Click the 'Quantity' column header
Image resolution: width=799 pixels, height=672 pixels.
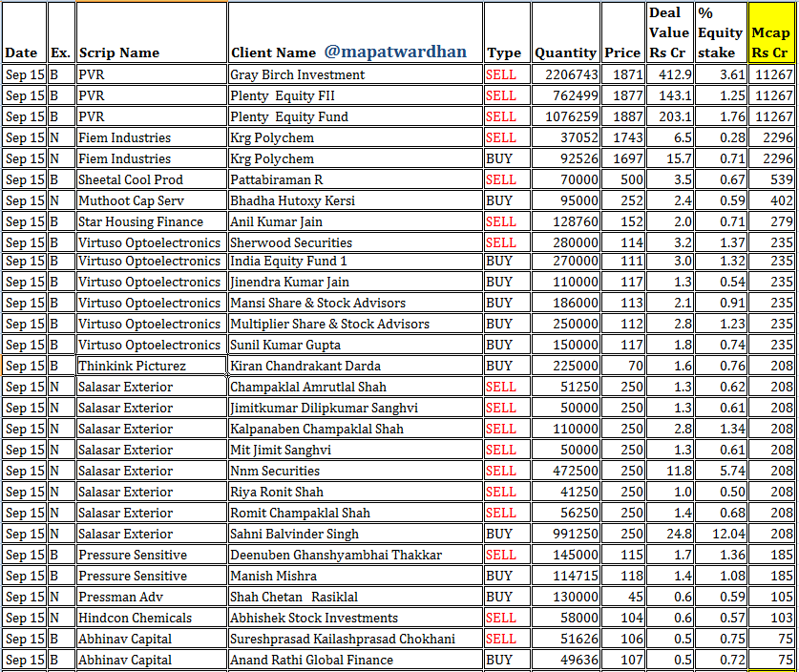[566, 32]
